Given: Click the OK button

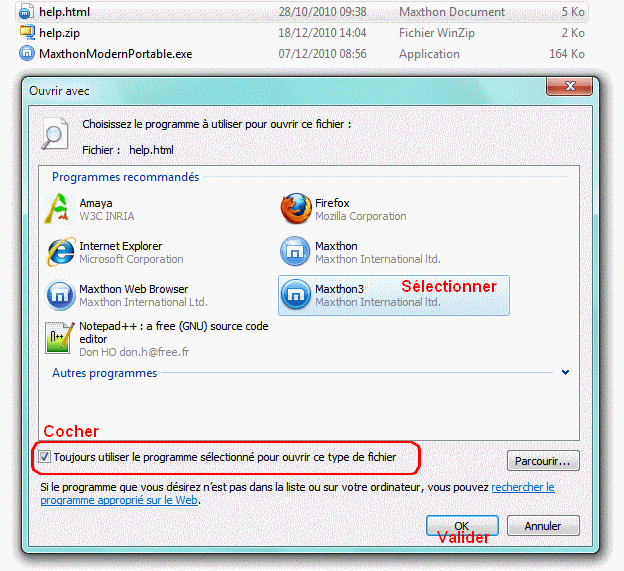Looking at the screenshot, I should click(462, 526).
